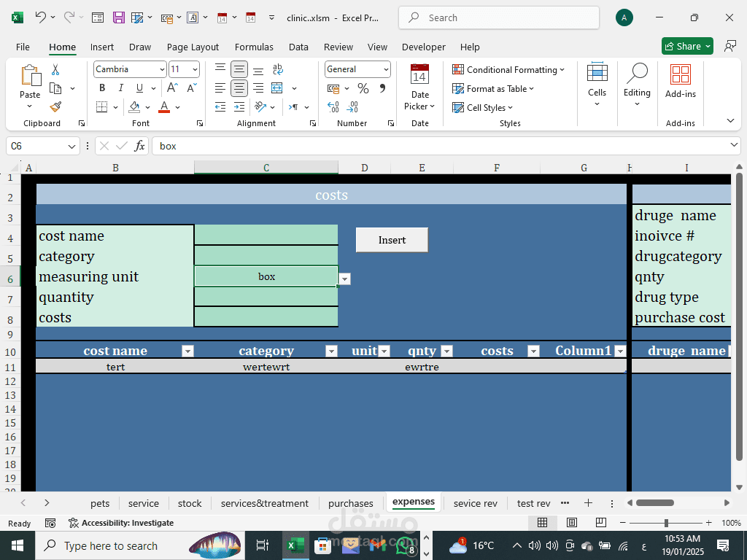The height and width of the screenshot is (560, 747).
Task: Click the Excel icon in Windows taskbar
Action: click(296, 545)
